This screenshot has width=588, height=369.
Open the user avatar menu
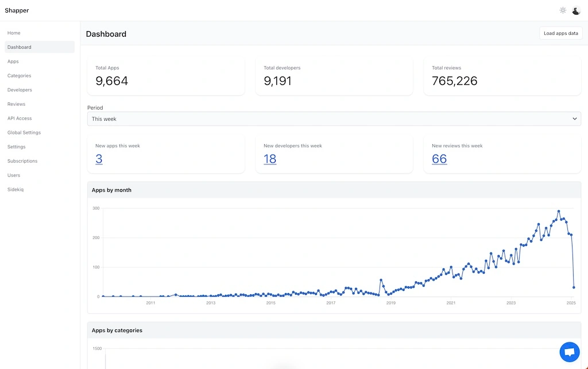point(576,10)
